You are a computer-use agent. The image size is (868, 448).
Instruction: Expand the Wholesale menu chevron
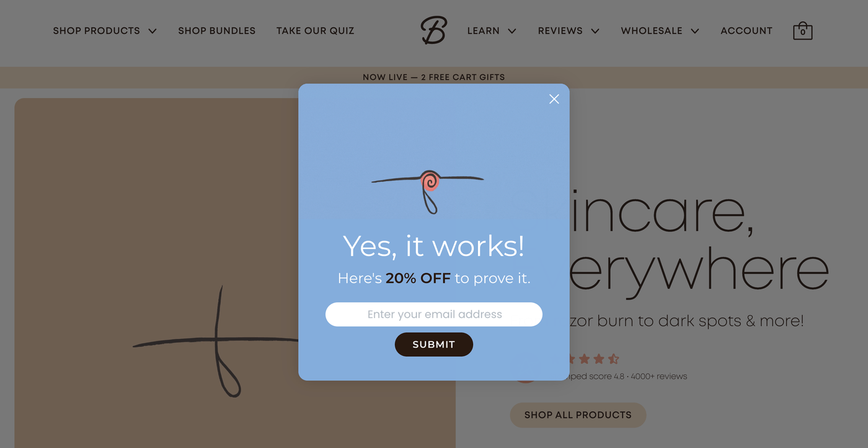[695, 31]
